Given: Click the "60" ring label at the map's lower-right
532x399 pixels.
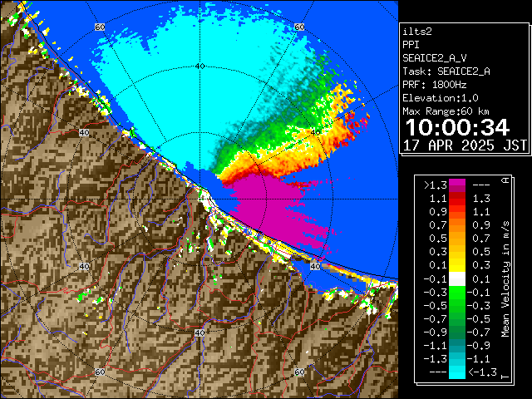Looking at the screenshot, I should click(x=299, y=372).
